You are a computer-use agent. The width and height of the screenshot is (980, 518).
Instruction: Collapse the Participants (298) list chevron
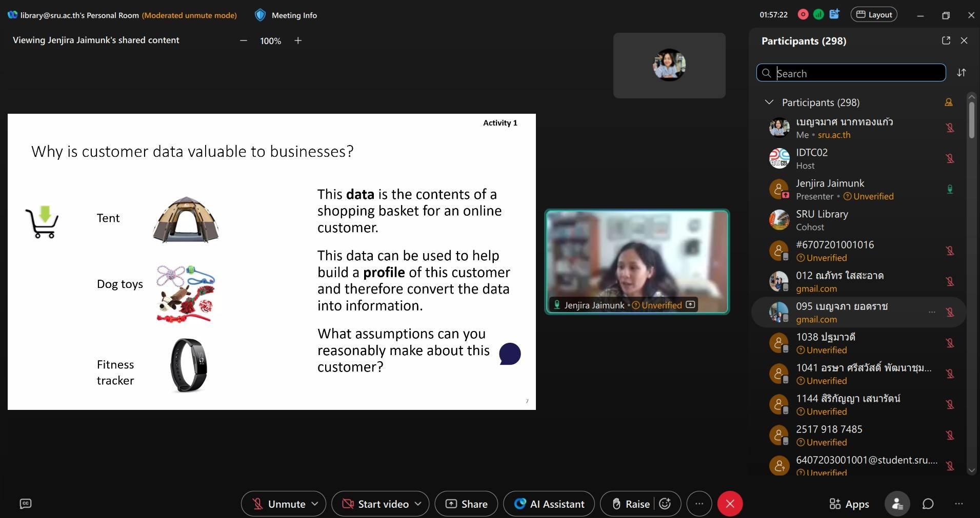coord(769,102)
